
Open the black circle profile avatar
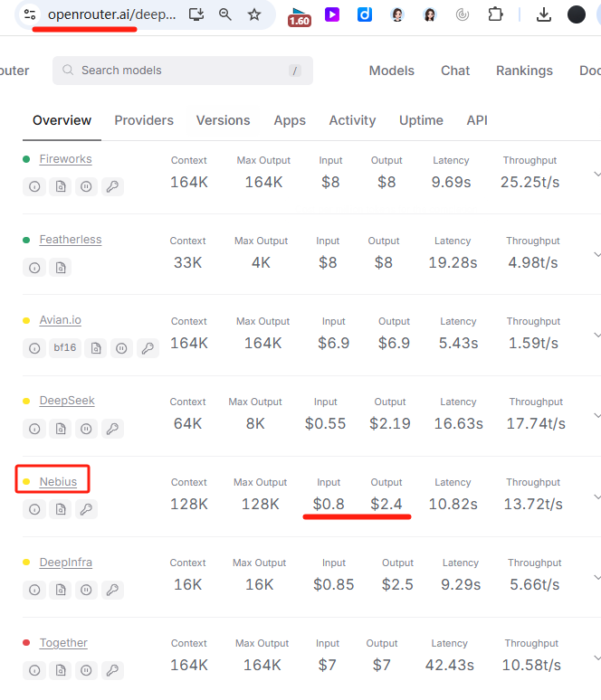577,14
